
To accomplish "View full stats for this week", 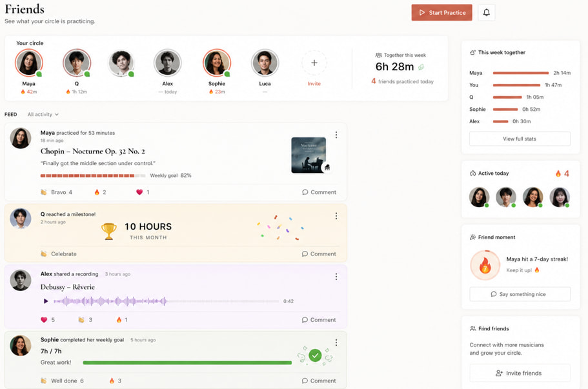I will click(x=520, y=139).
